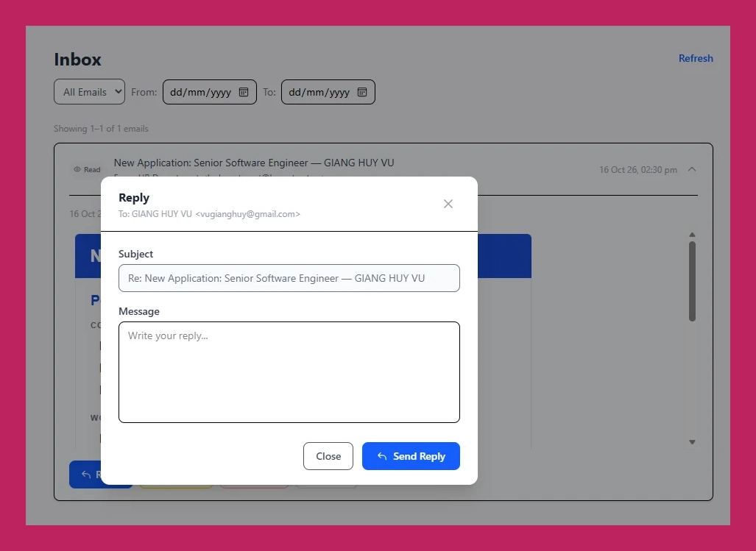This screenshot has height=551, width=756.
Task: Open the From date calendar picker icon
Action: tap(244, 92)
